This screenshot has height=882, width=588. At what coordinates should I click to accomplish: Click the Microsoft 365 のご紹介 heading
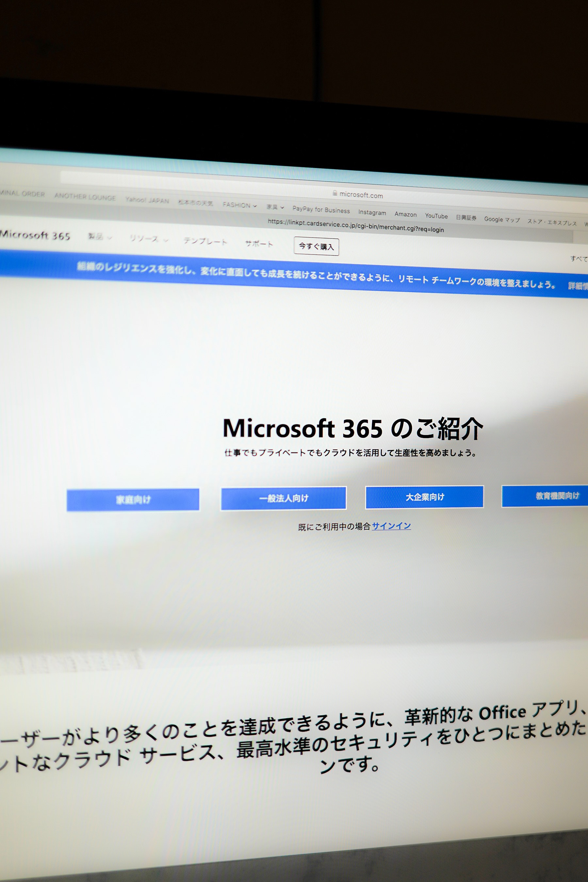tap(353, 429)
